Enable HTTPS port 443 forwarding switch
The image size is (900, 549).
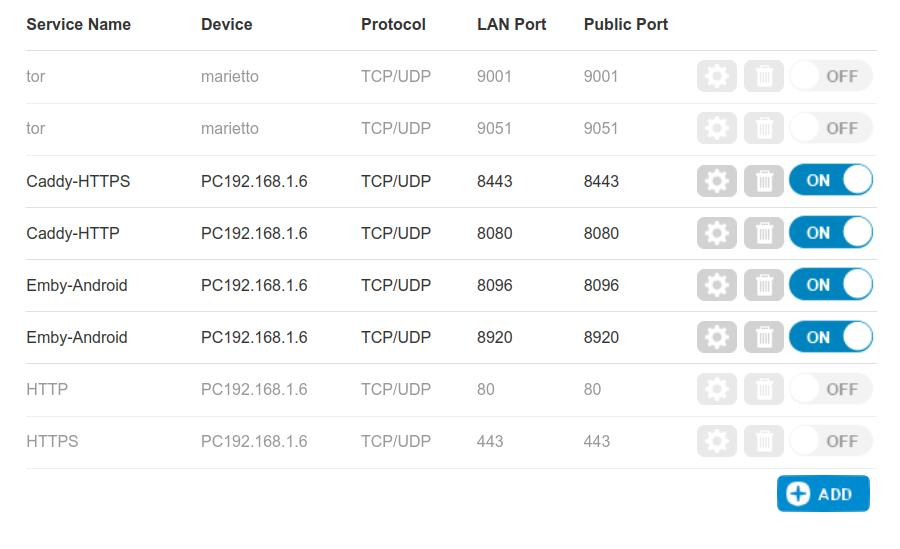tap(831, 441)
